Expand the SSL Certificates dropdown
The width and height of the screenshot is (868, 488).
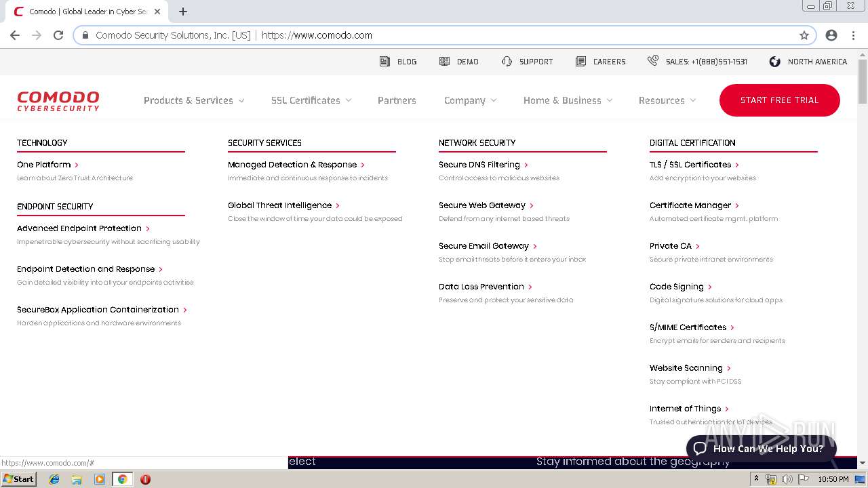(x=311, y=100)
